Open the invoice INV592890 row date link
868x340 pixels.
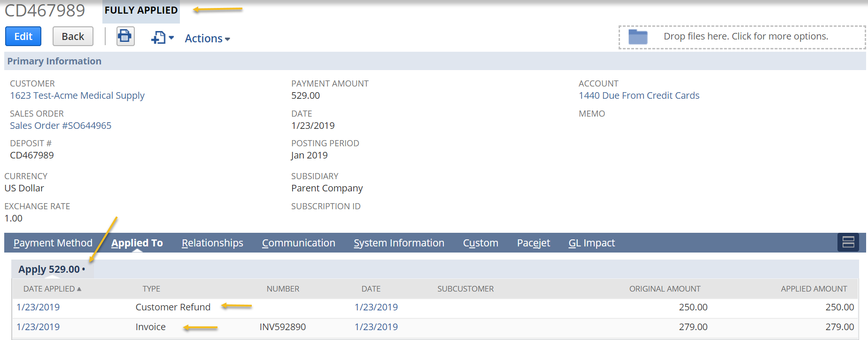(376, 327)
